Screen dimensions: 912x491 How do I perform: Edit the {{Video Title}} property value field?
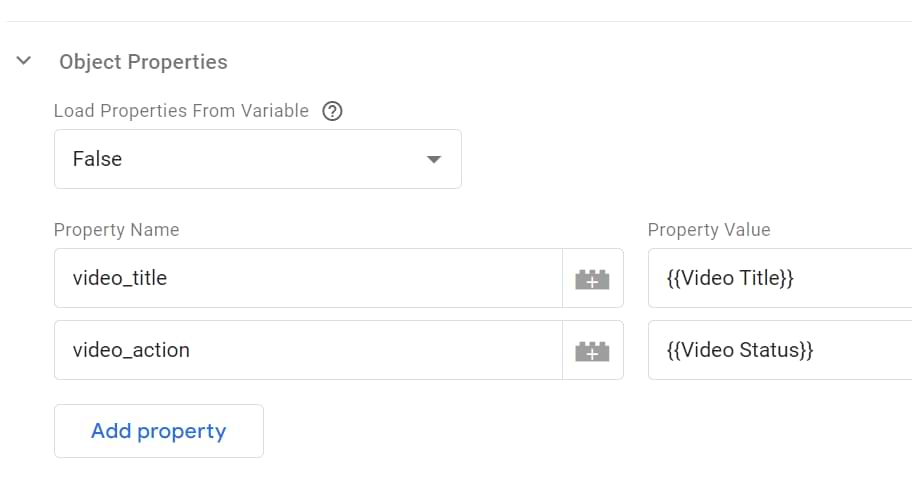coord(780,278)
